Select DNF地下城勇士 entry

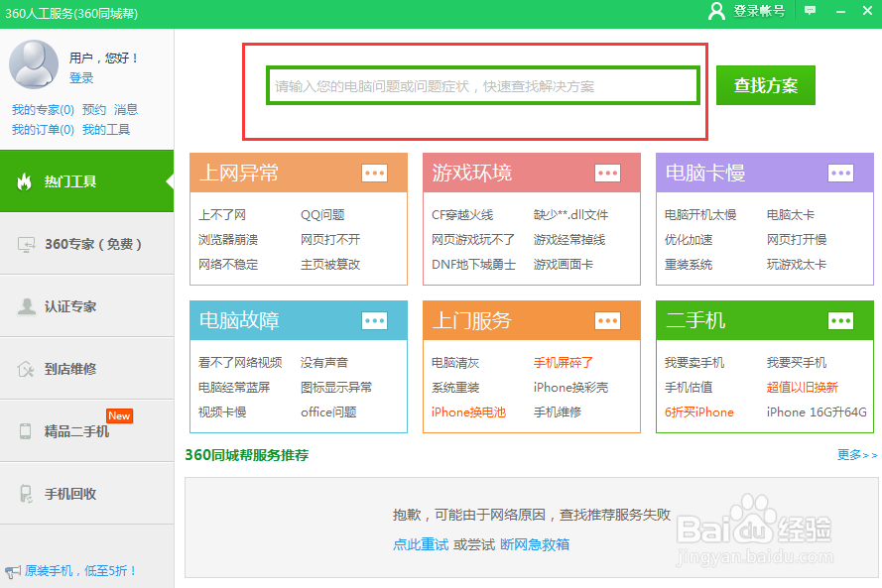click(473, 264)
